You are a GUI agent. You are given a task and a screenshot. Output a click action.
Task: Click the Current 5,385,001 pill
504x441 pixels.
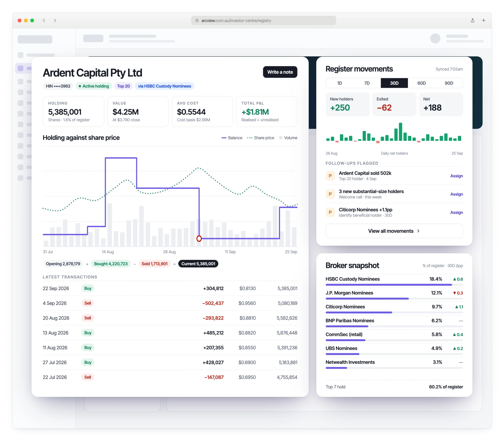point(198,264)
